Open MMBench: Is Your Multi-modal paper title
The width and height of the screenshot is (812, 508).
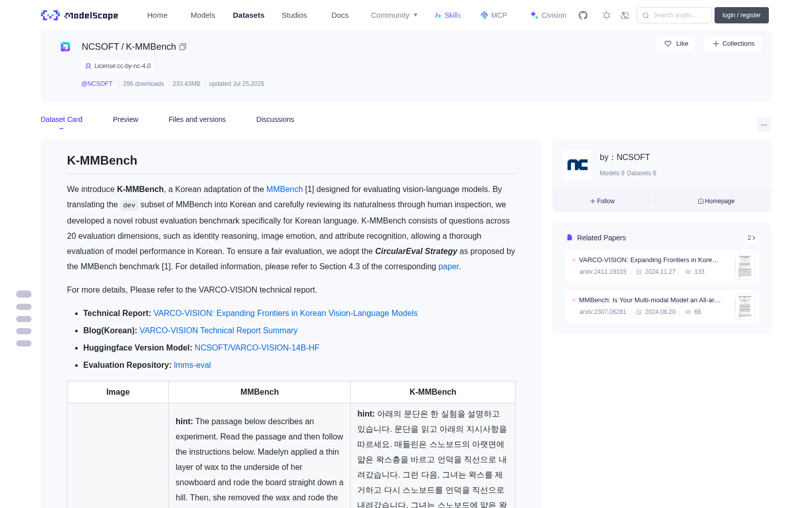(x=650, y=300)
